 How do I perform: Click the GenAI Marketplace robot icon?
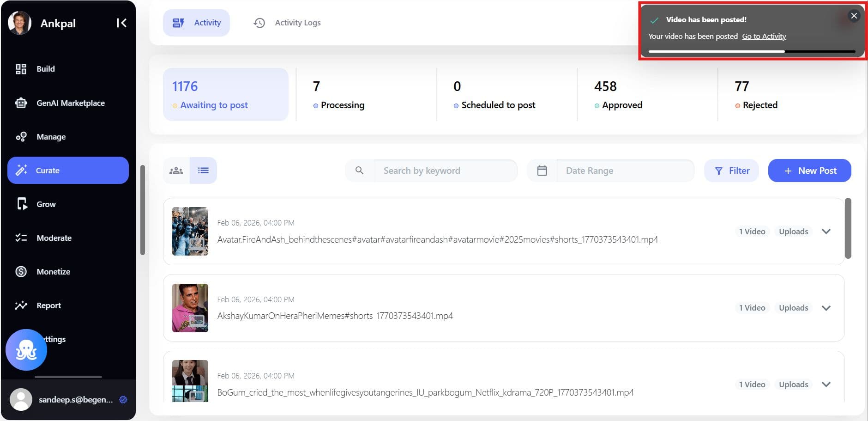(21, 103)
